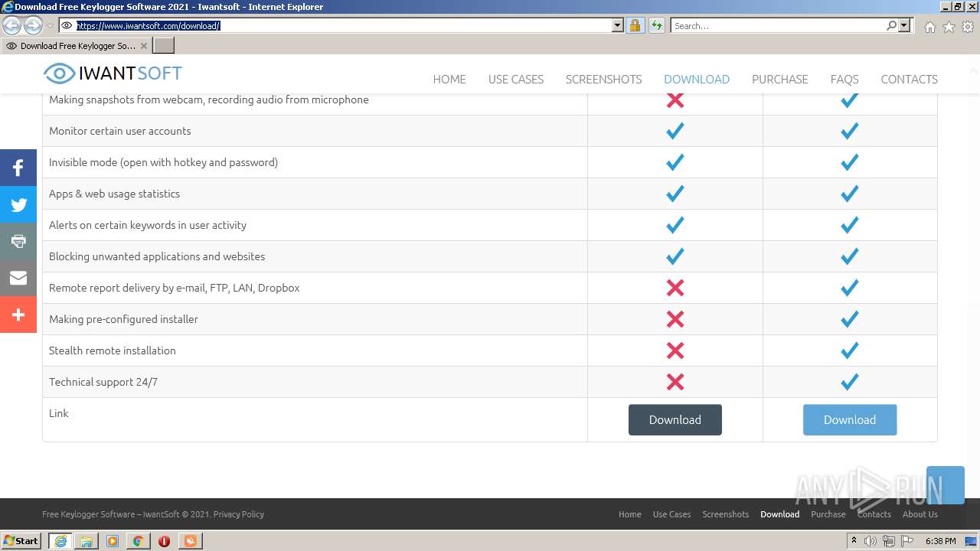Click Internet Explorer taskbar icon
This screenshot has width=980, height=551.
(x=60, y=541)
